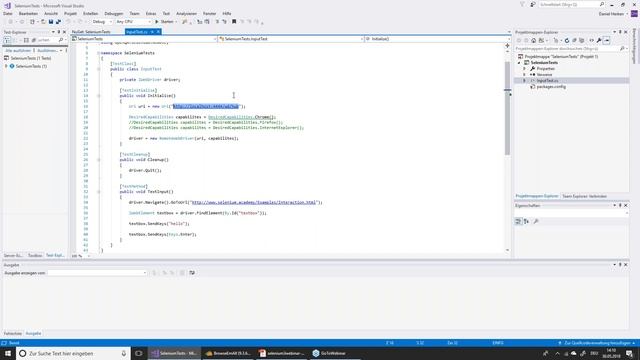Click the Windows taskbar search box
The width and height of the screenshot is (640, 360).
click(x=73, y=353)
